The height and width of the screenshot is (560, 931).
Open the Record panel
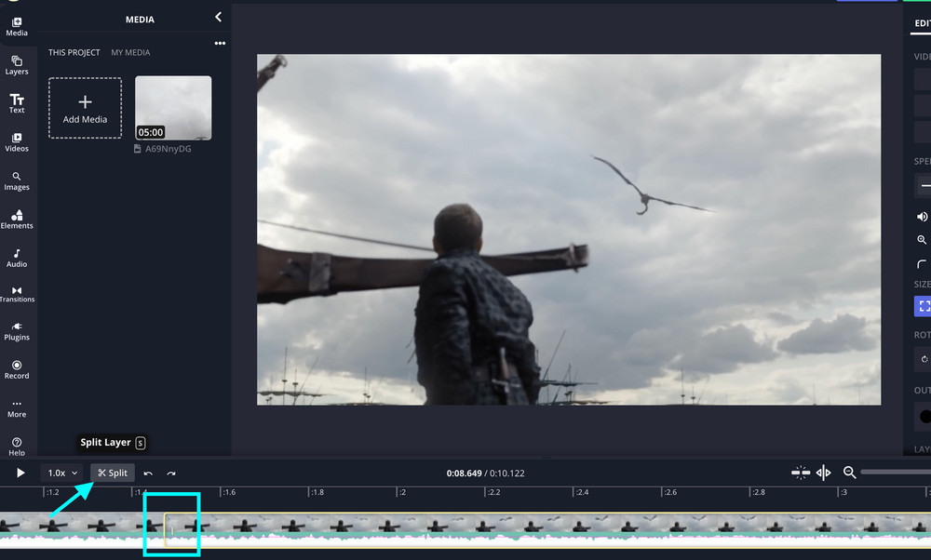click(x=17, y=371)
